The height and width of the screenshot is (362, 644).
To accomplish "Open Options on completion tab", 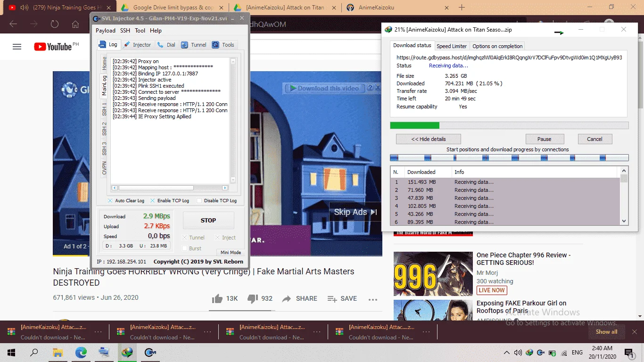I will (x=497, y=46).
